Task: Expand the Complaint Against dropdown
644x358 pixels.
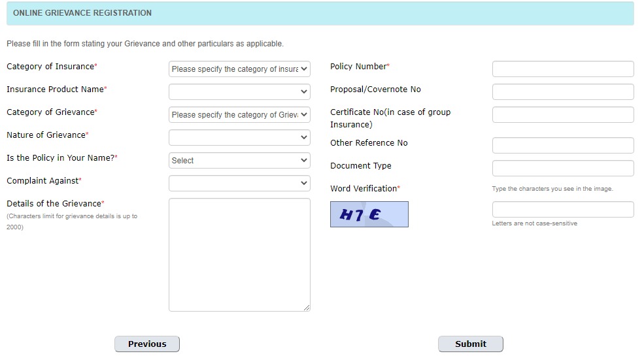Action: [x=239, y=183]
